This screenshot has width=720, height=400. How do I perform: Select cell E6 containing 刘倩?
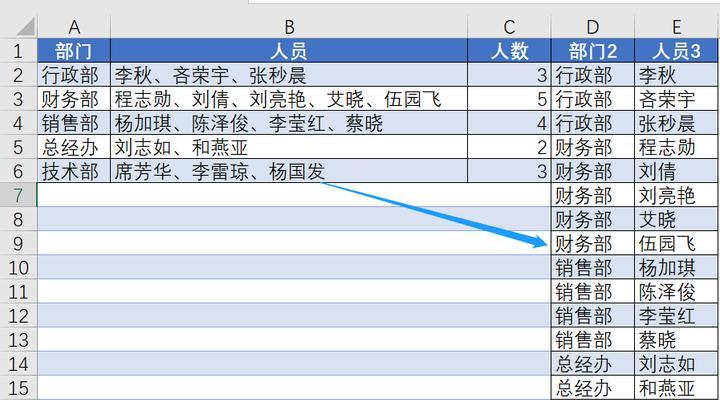coord(677,171)
